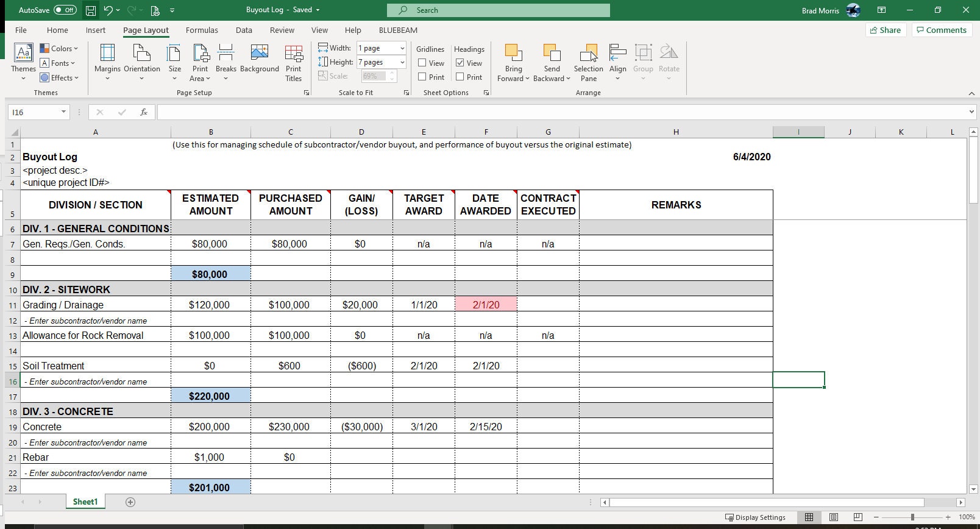Click the formula bar input field
980x529 pixels.
coord(561,112)
